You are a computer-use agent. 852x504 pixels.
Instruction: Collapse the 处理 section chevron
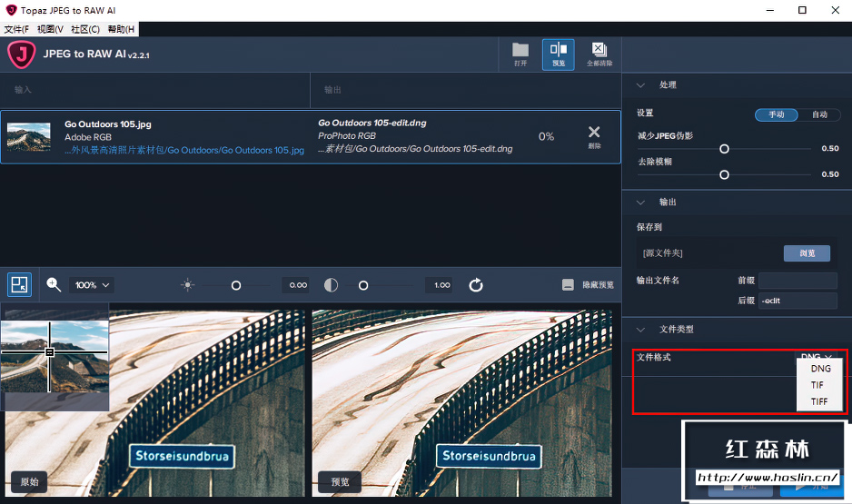click(640, 85)
